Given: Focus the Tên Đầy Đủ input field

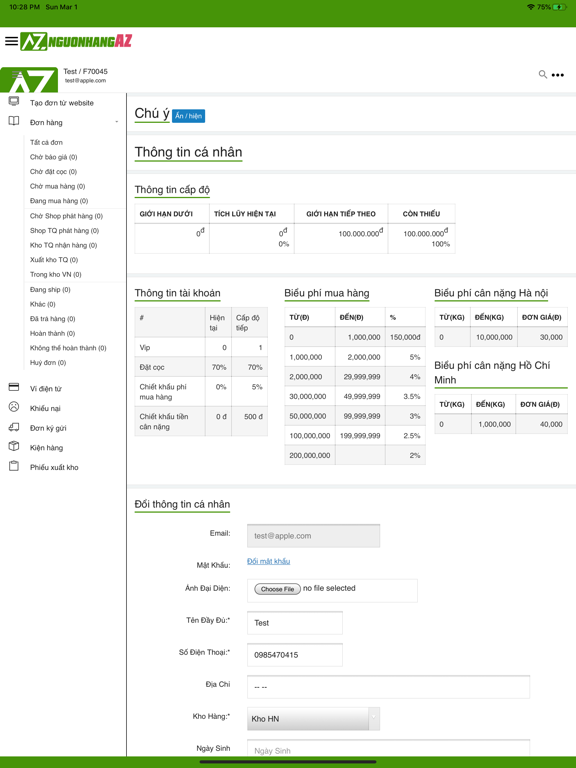Looking at the screenshot, I should [295, 623].
